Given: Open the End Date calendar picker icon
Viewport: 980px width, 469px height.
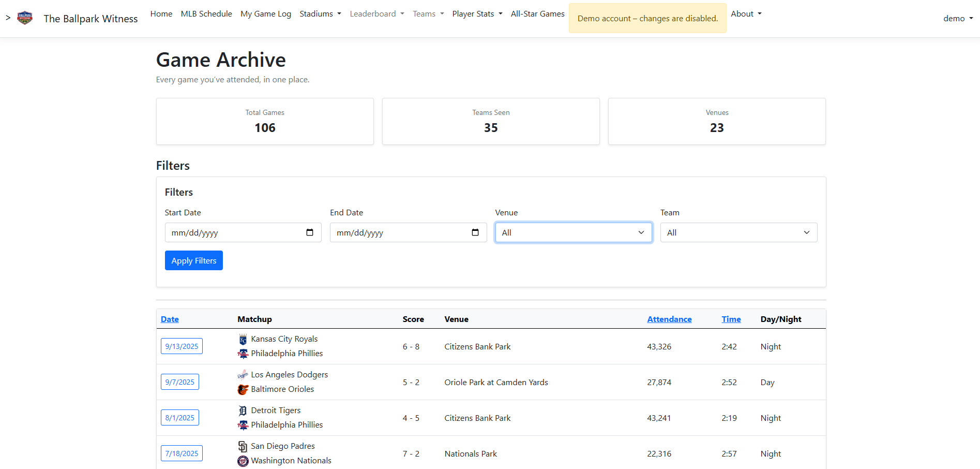Looking at the screenshot, I should tap(475, 232).
